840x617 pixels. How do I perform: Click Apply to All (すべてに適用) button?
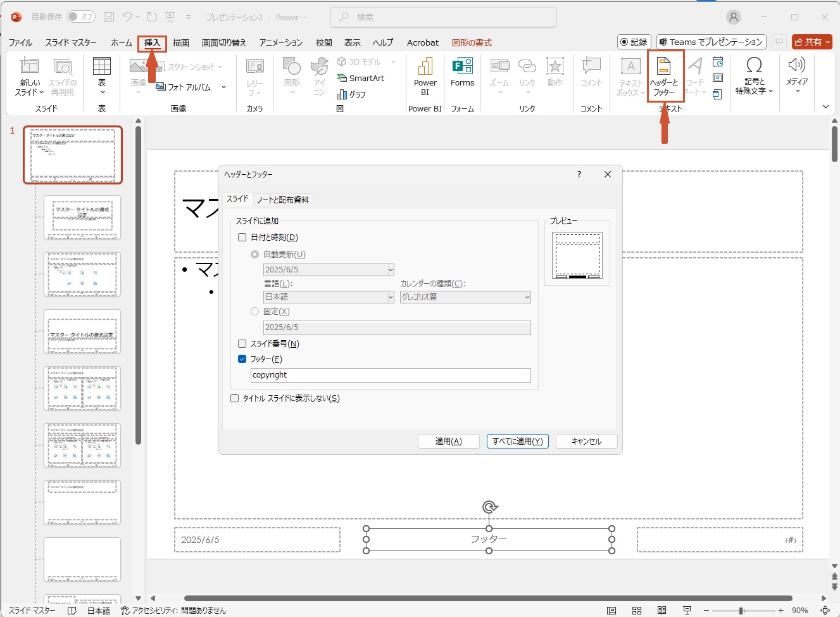click(x=518, y=442)
